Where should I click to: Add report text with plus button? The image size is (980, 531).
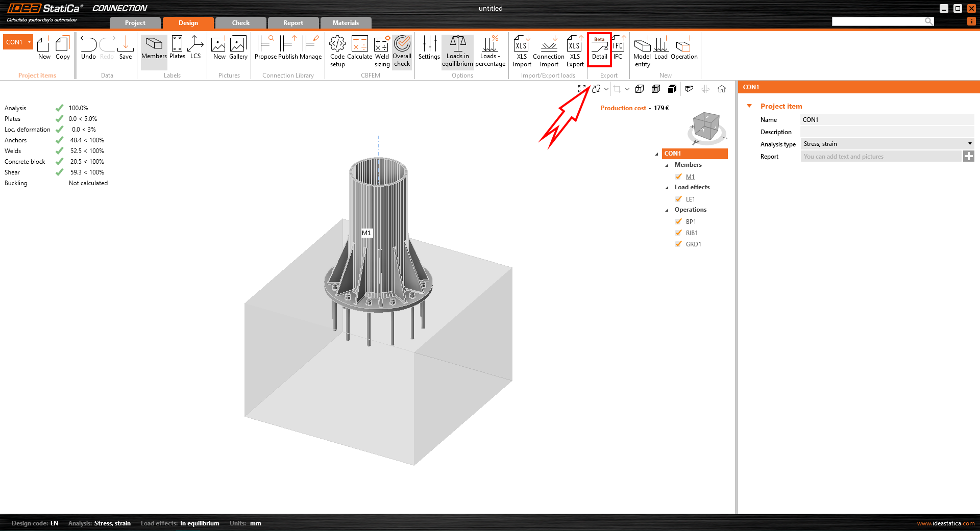pos(968,157)
